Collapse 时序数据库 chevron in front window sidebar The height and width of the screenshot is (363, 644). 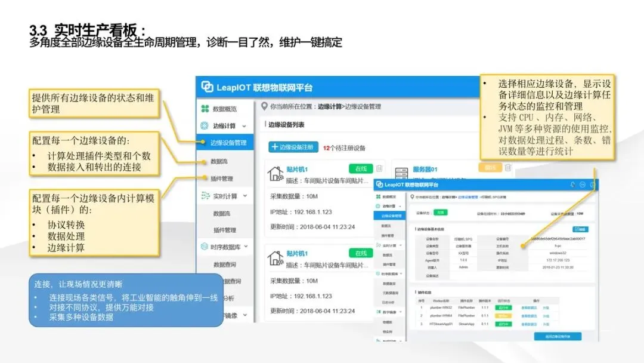point(401,274)
